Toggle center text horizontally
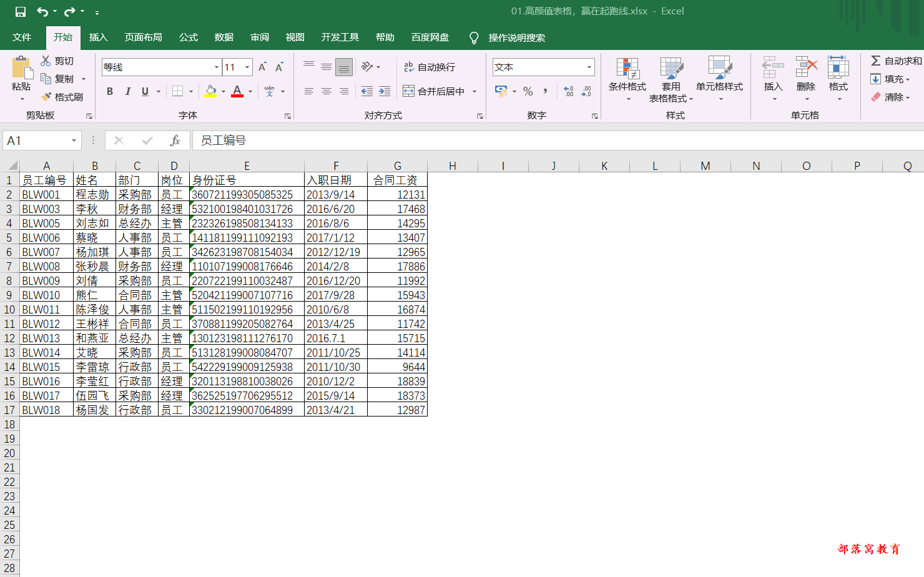 [x=327, y=91]
